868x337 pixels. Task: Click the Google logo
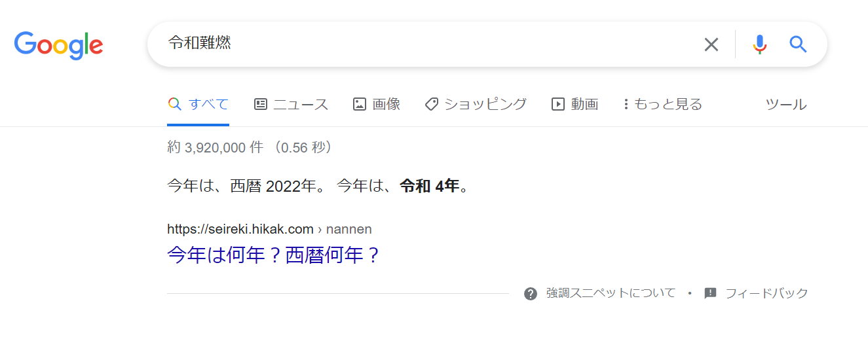58,44
